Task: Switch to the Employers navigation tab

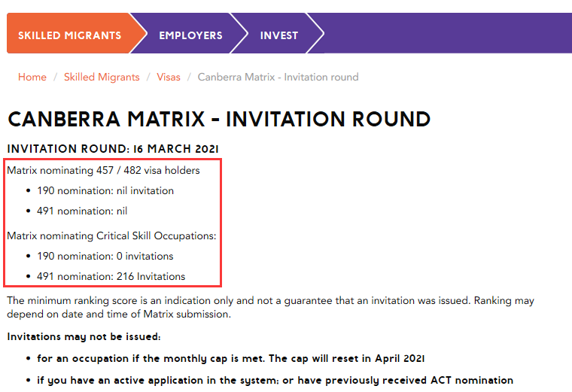Action: click(x=190, y=35)
